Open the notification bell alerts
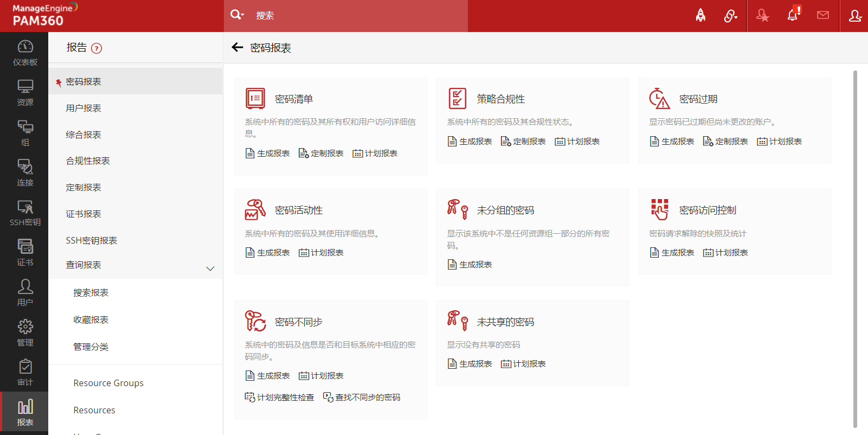This screenshot has height=435, width=868. (793, 15)
